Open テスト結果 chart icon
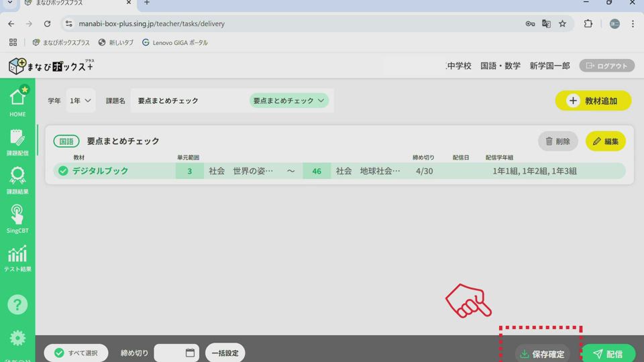 pyautogui.click(x=17, y=257)
